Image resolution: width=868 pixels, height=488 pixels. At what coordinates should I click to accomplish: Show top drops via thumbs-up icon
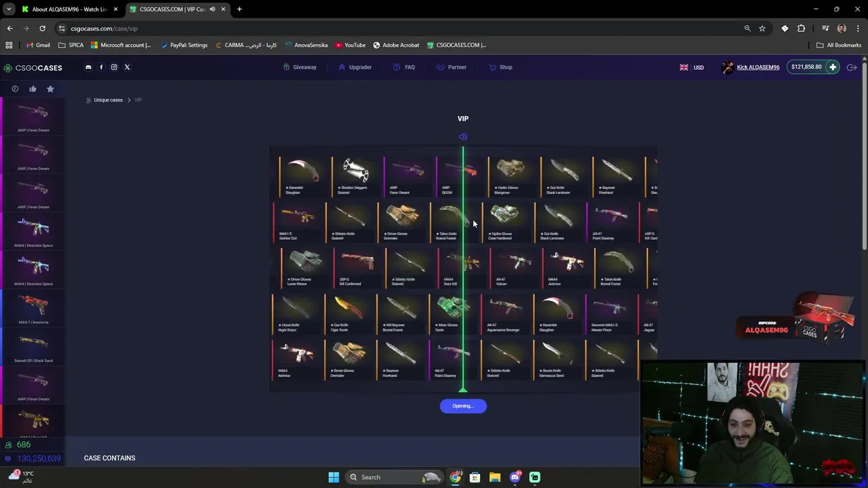[33, 89]
